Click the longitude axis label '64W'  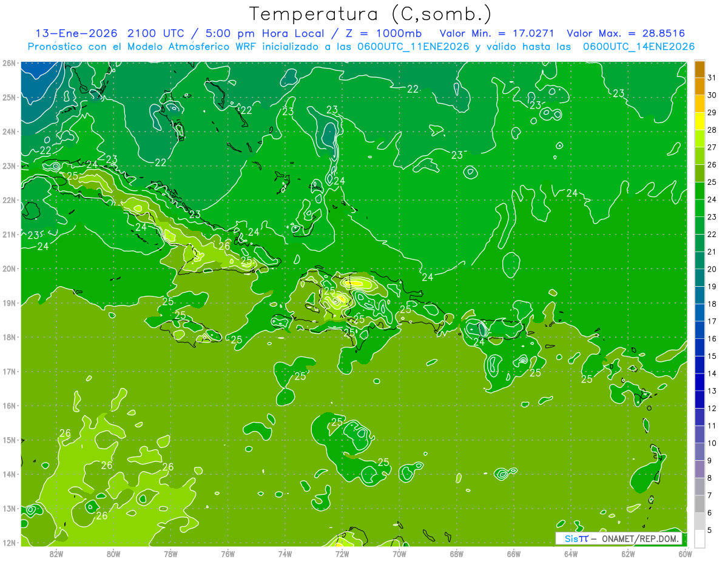click(571, 554)
